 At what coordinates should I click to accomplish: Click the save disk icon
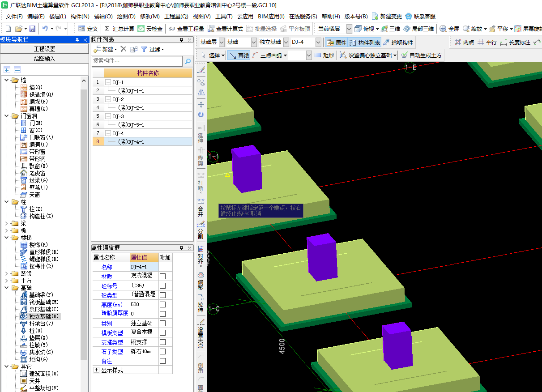[32, 29]
